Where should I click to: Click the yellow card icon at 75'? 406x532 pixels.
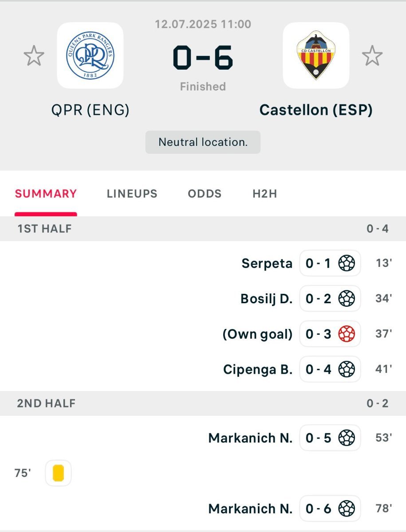(x=58, y=473)
